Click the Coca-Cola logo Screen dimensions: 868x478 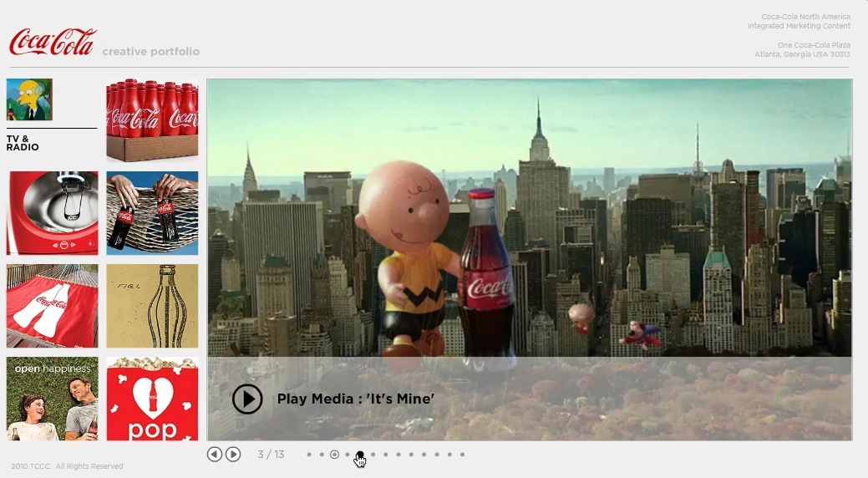tap(53, 42)
